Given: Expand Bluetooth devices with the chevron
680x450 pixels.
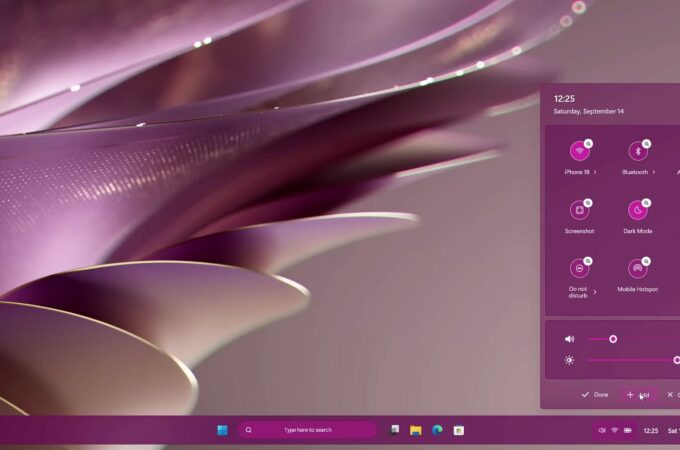Looking at the screenshot, I should pyautogui.click(x=654, y=172).
